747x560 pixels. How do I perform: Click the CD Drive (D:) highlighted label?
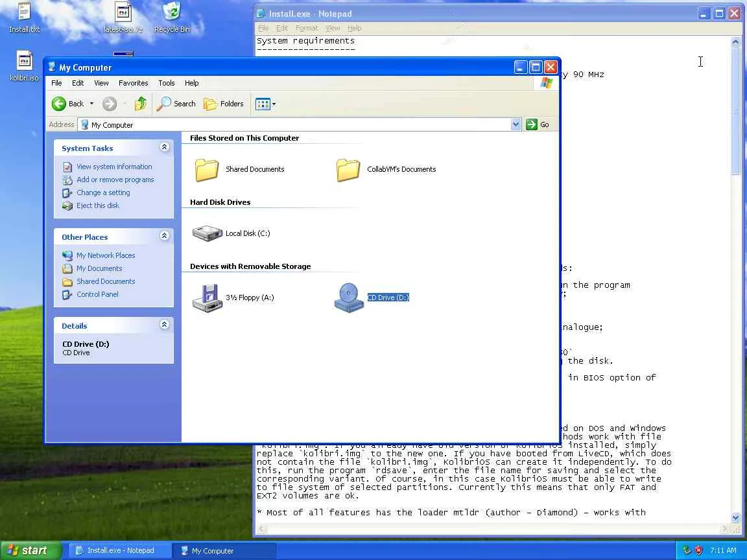pyautogui.click(x=388, y=297)
